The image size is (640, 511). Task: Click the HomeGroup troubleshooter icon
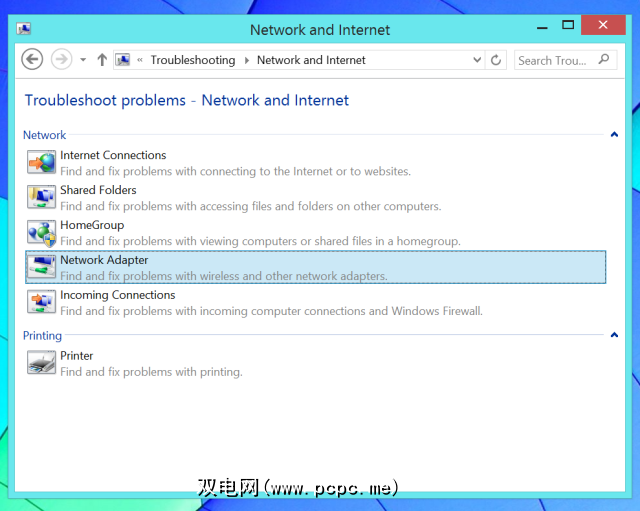point(41,232)
